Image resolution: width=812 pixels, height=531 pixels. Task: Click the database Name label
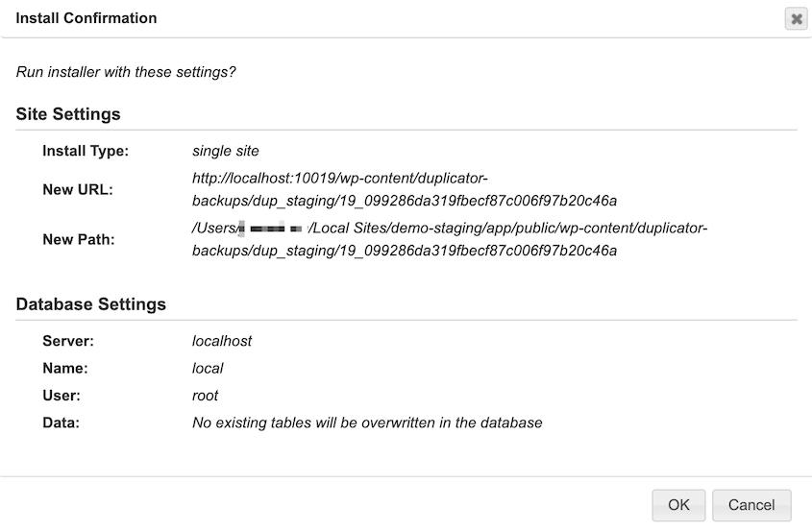[65, 368]
